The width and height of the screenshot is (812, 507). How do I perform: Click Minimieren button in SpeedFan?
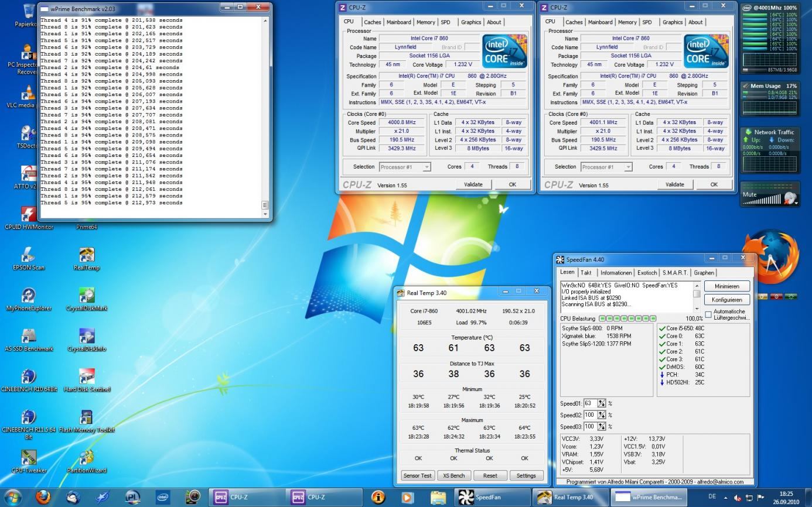click(x=726, y=286)
